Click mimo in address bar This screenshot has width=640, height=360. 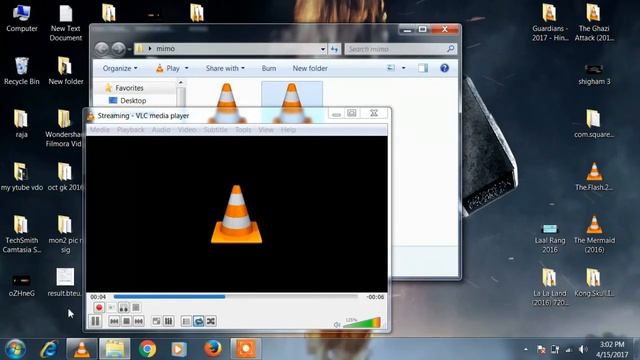pos(165,49)
